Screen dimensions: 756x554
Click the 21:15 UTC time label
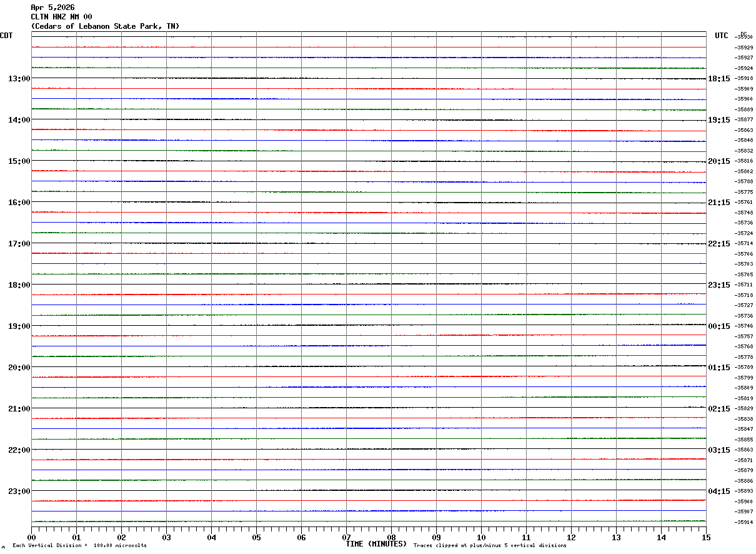point(719,203)
